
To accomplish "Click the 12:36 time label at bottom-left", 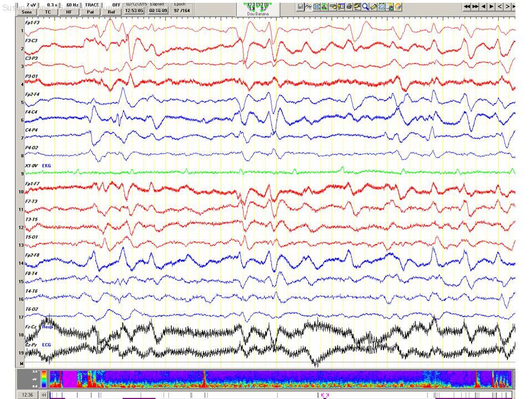I will click(27, 395).
